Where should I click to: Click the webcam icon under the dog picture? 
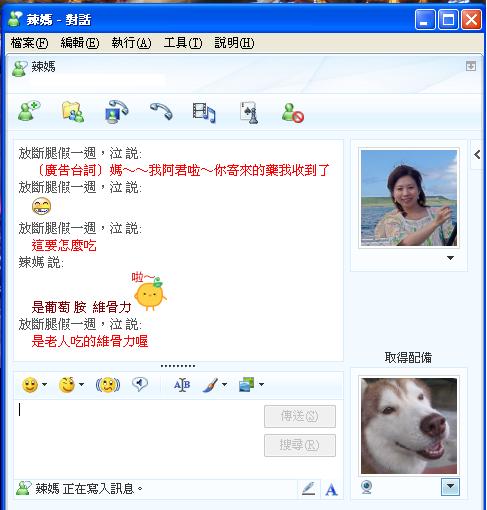coord(367,487)
